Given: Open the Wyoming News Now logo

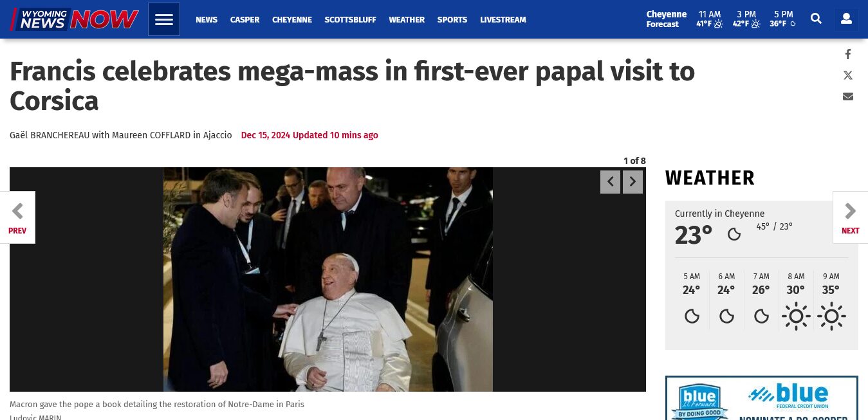Looking at the screenshot, I should tap(75, 19).
